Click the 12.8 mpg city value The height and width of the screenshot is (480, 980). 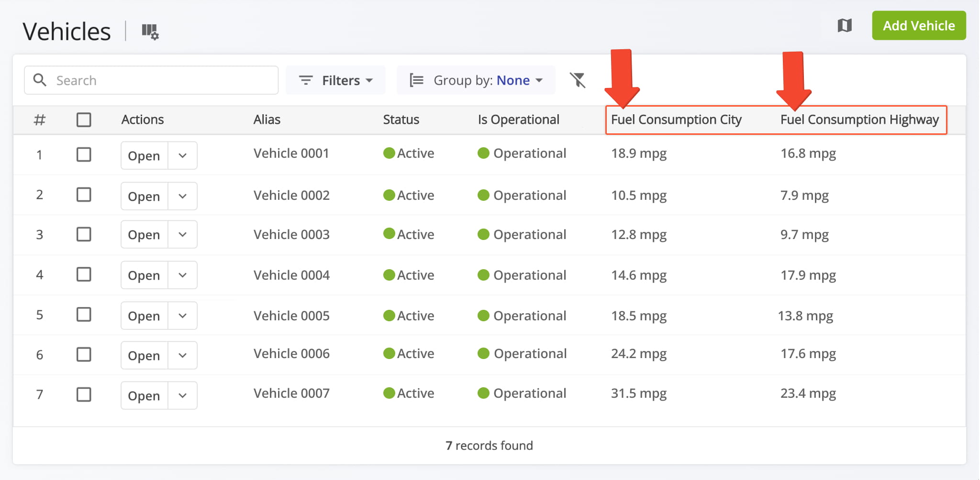point(639,235)
